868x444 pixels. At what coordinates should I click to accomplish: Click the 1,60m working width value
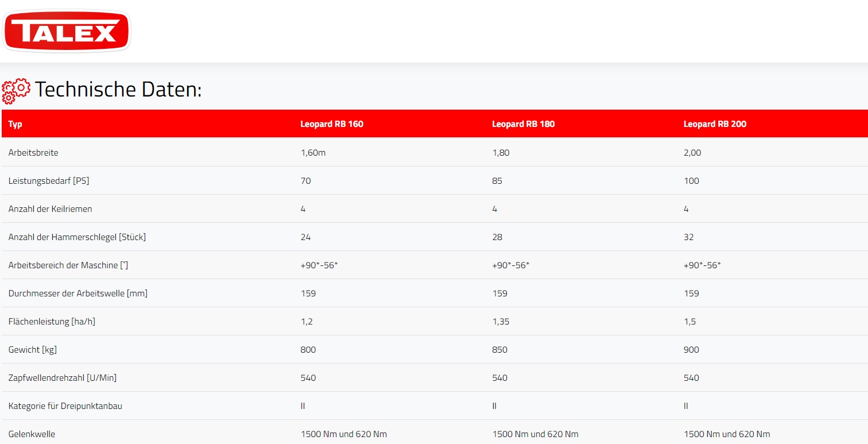(313, 153)
